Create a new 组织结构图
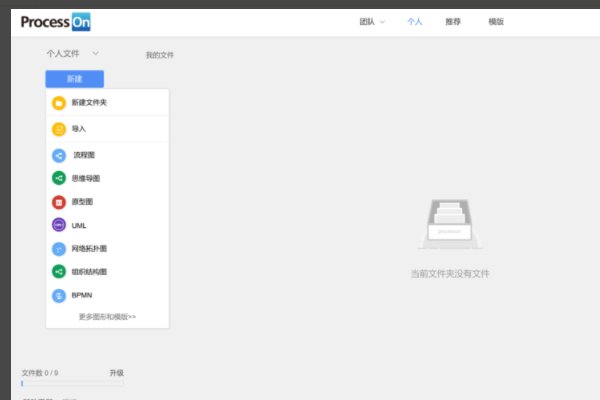The image size is (600, 400). click(x=108, y=272)
